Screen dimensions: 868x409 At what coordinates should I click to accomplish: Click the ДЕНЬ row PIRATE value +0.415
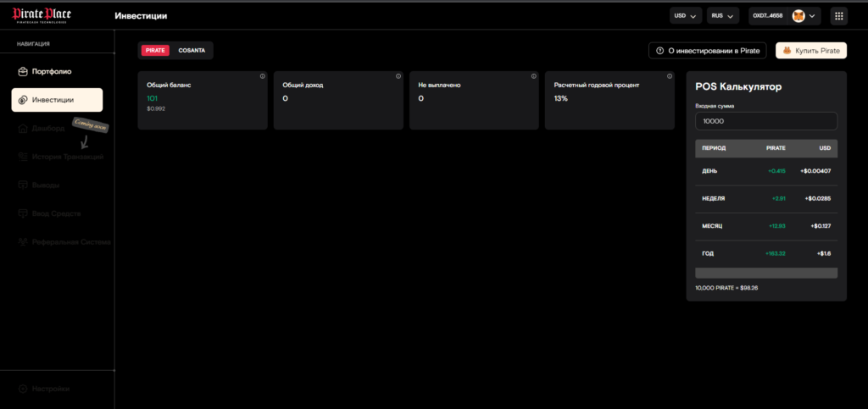[x=776, y=171]
